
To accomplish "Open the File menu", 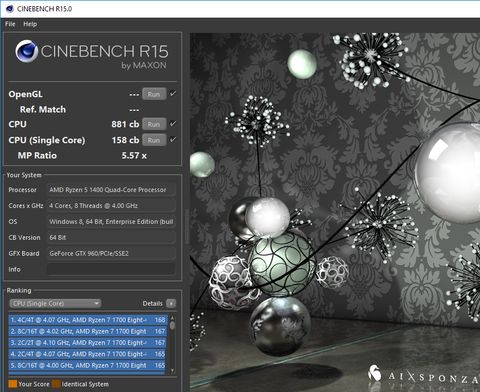I will (10, 24).
